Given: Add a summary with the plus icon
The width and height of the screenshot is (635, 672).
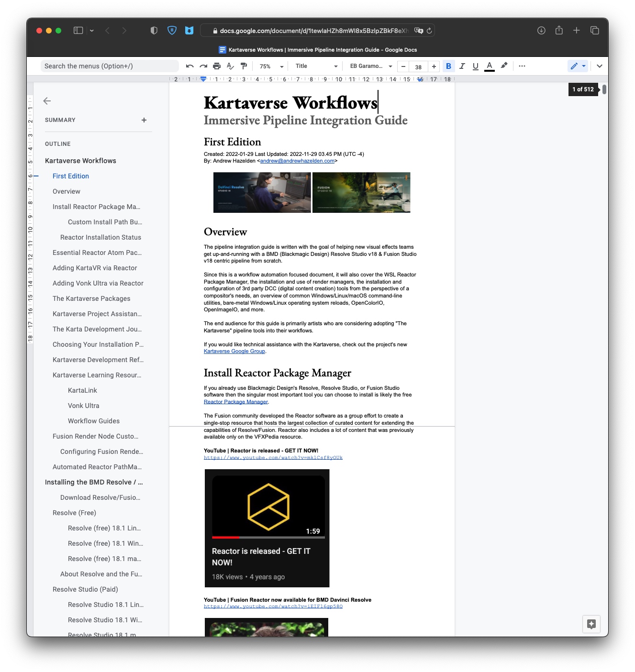Looking at the screenshot, I should [144, 120].
